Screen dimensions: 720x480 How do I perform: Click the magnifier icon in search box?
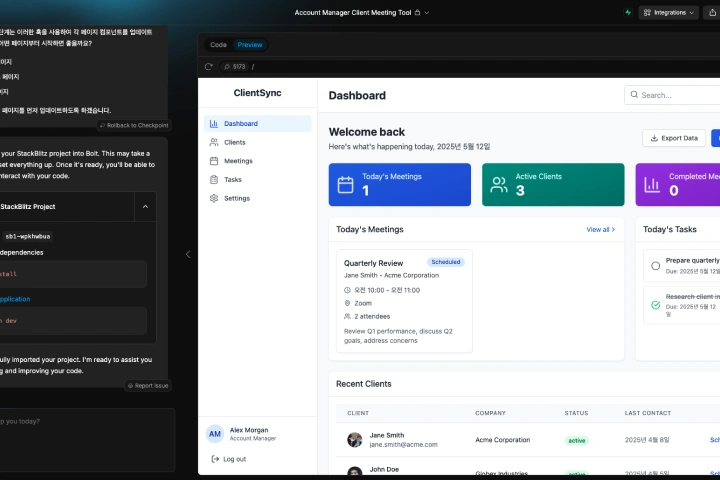(634, 95)
